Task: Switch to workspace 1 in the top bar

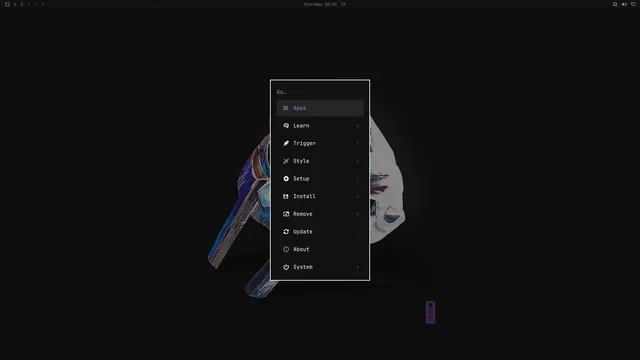Action: [x=15, y=4]
